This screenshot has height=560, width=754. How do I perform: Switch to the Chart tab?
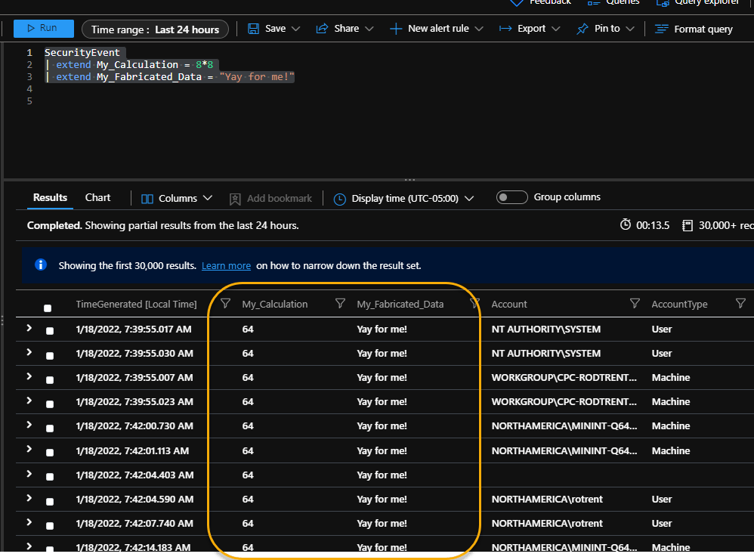click(x=97, y=197)
